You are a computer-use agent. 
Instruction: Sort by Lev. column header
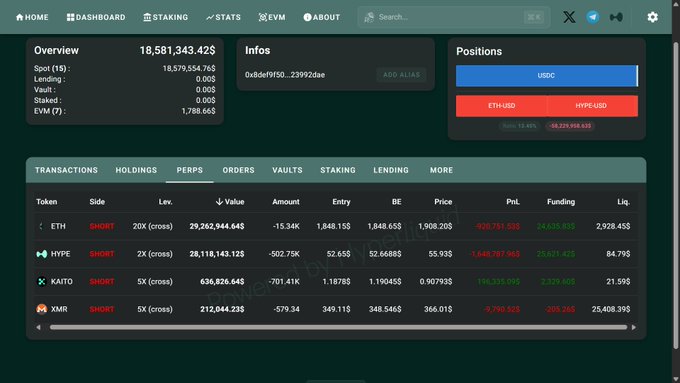click(165, 202)
